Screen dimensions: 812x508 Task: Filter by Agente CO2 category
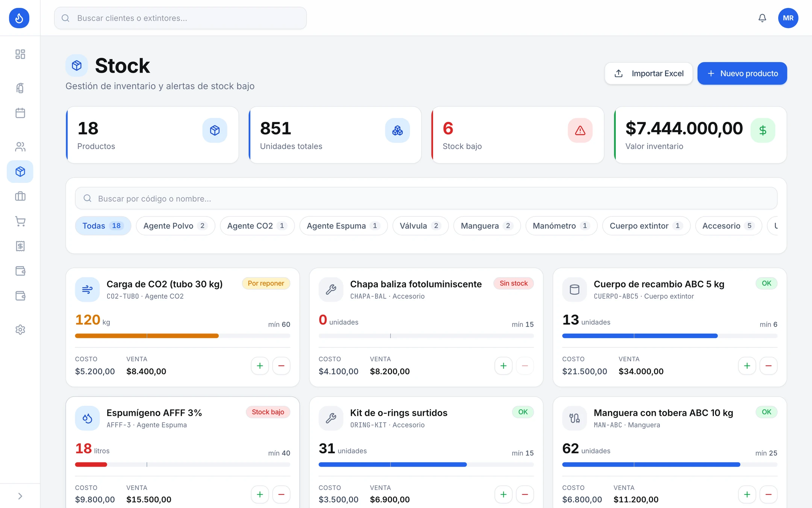(x=257, y=226)
